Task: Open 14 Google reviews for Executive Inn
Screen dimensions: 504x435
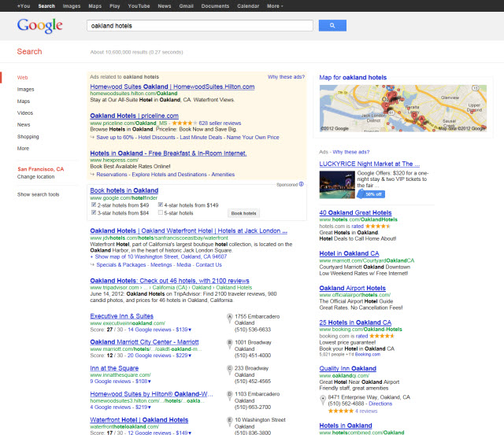Action: coord(150,330)
